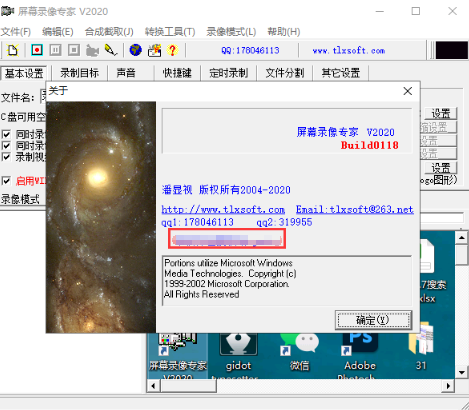Click the camcorder toolbar icon

92,50
